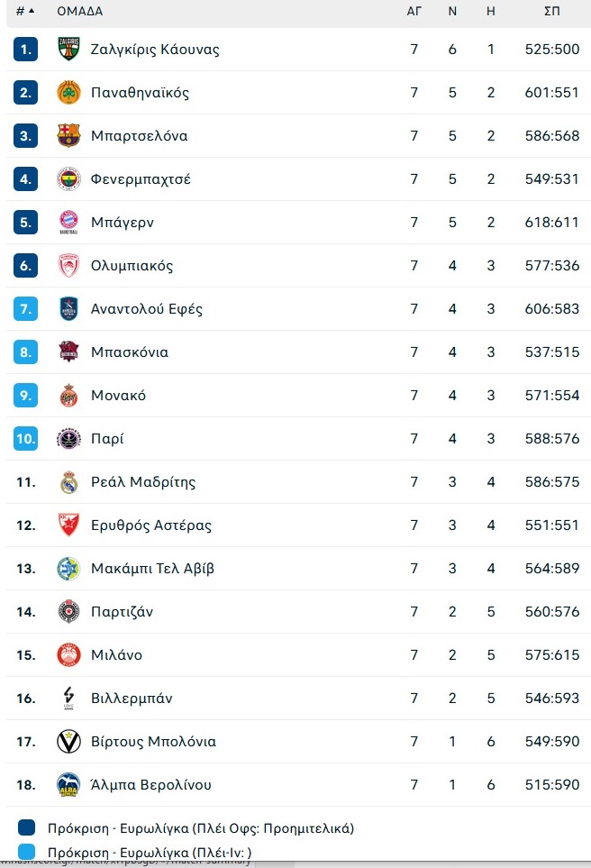591x868 pixels.
Task: Click the rank 10 position badge
Action: 25,438
